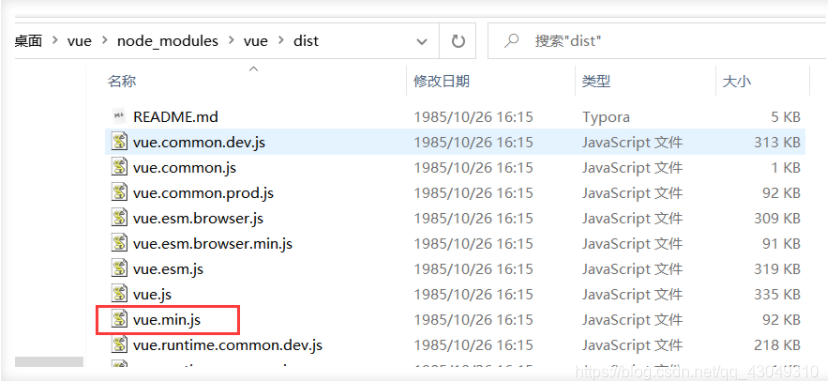
Task: Click the 319 KB size of vue.esm.js
Action: 778,269
